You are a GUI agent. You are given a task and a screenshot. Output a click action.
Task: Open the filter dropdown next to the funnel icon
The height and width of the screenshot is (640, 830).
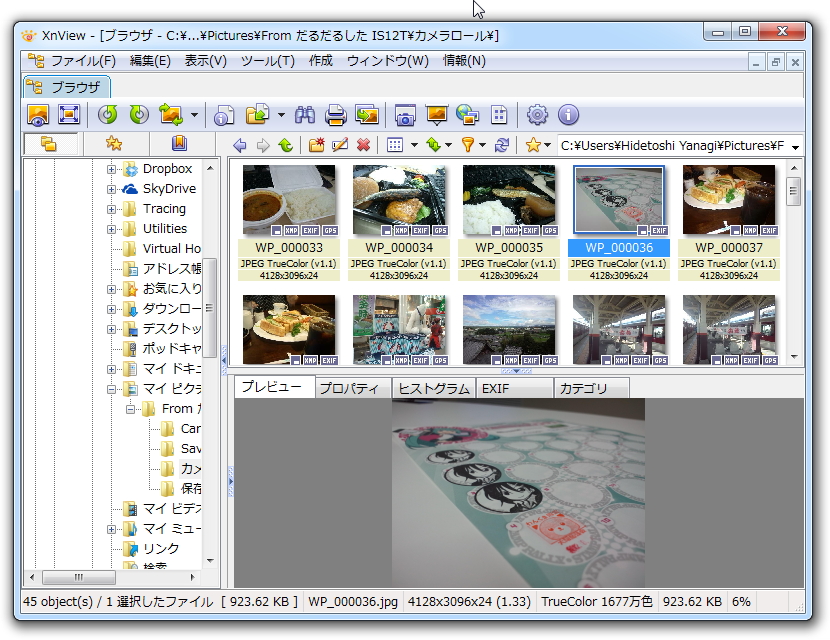(481, 145)
